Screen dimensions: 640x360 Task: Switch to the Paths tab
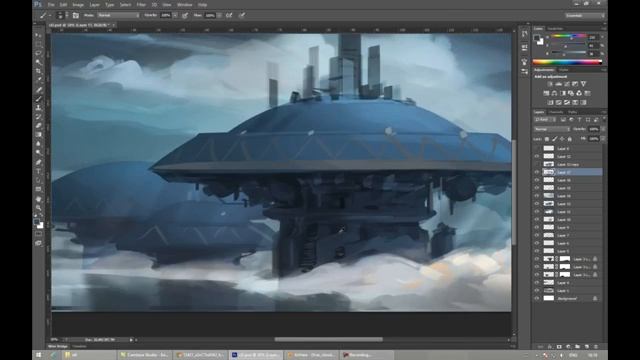pos(572,112)
